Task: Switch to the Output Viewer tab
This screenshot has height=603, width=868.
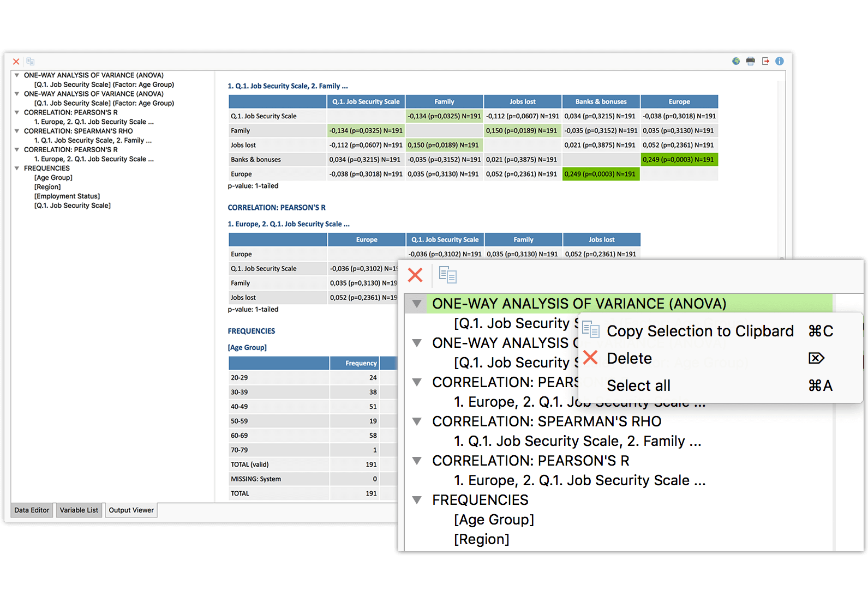Action: (131, 510)
